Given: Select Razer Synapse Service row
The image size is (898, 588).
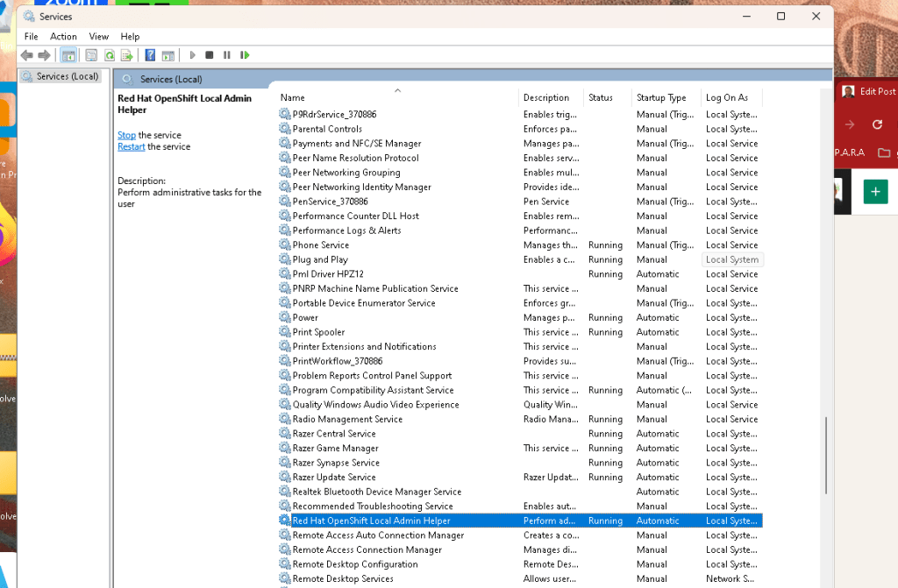Looking at the screenshot, I should [520, 463].
